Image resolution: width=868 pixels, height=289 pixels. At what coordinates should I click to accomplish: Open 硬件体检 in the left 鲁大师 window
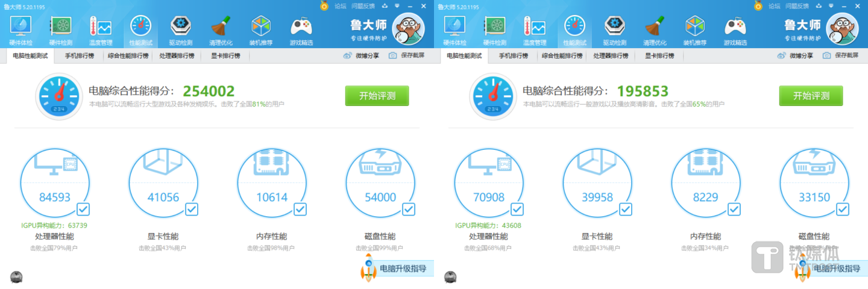(20, 30)
